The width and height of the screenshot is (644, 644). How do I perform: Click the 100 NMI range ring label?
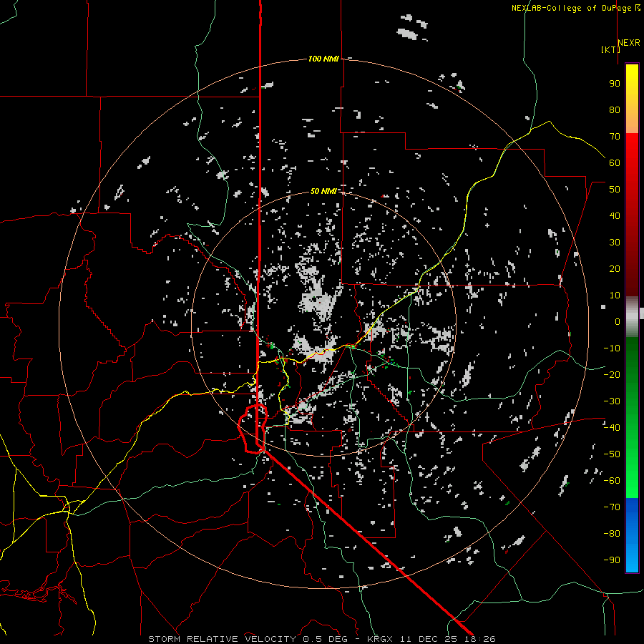(x=323, y=59)
